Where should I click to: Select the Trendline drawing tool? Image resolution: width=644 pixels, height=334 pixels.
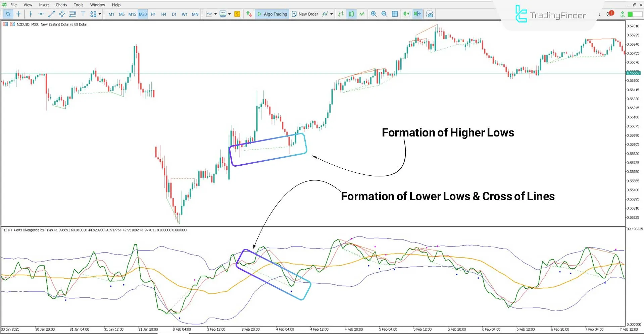(x=51, y=14)
